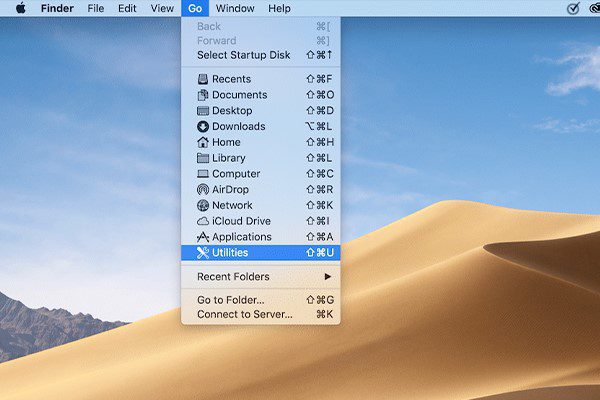Click the Recent Folders submenu arrow
The width and height of the screenshot is (600, 400).
tap(328, 276)
